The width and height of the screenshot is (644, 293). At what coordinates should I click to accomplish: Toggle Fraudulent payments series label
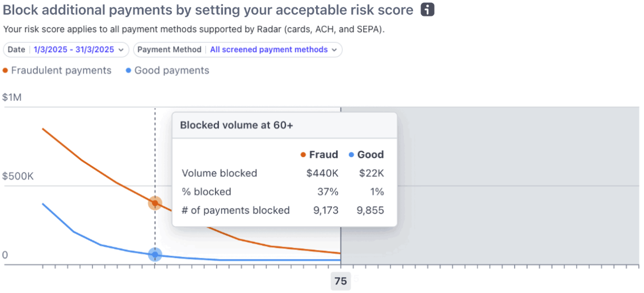pos(61,71)
